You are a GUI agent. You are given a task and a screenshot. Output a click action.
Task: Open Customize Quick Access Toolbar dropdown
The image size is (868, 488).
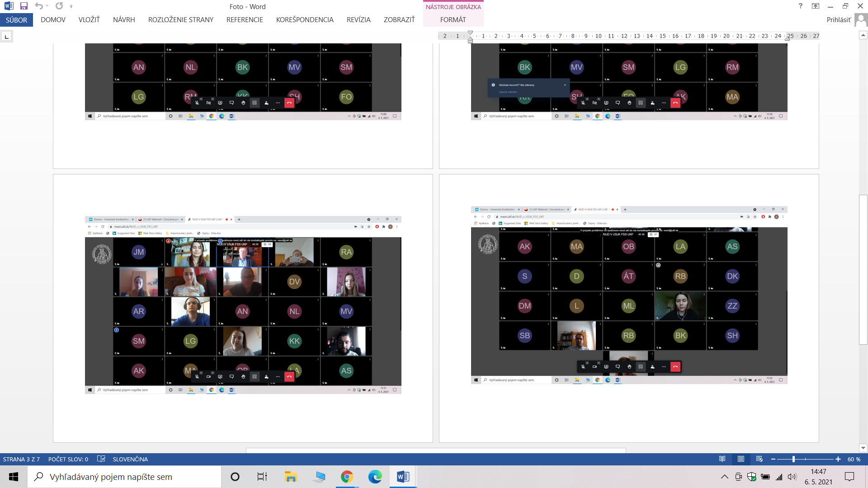[71, 6]
